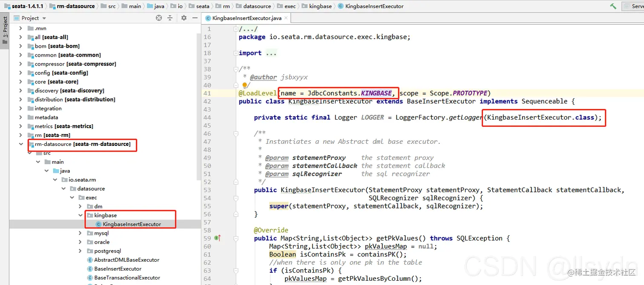Click the green Build Project hammer icon
This screenshot has width=644, height=285.
613,6
